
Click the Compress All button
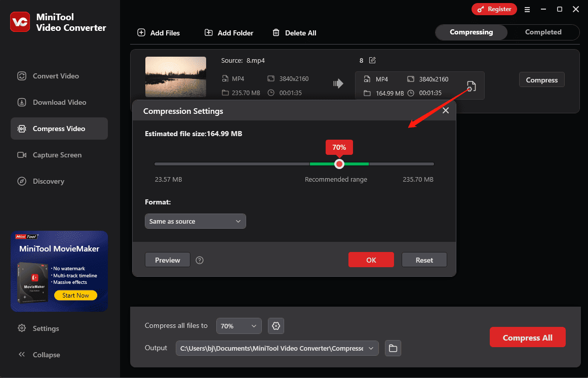point(527,338)
